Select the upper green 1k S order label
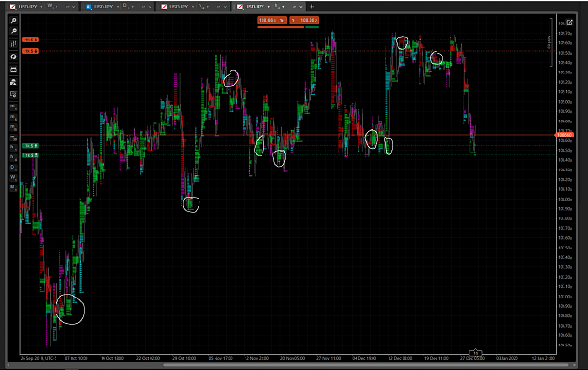The width and height of the screenshot is (588, 370). coord(29,146)
